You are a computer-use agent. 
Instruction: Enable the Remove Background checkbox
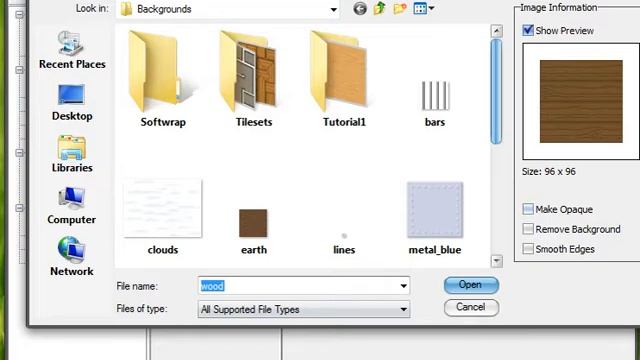[528, 229]
